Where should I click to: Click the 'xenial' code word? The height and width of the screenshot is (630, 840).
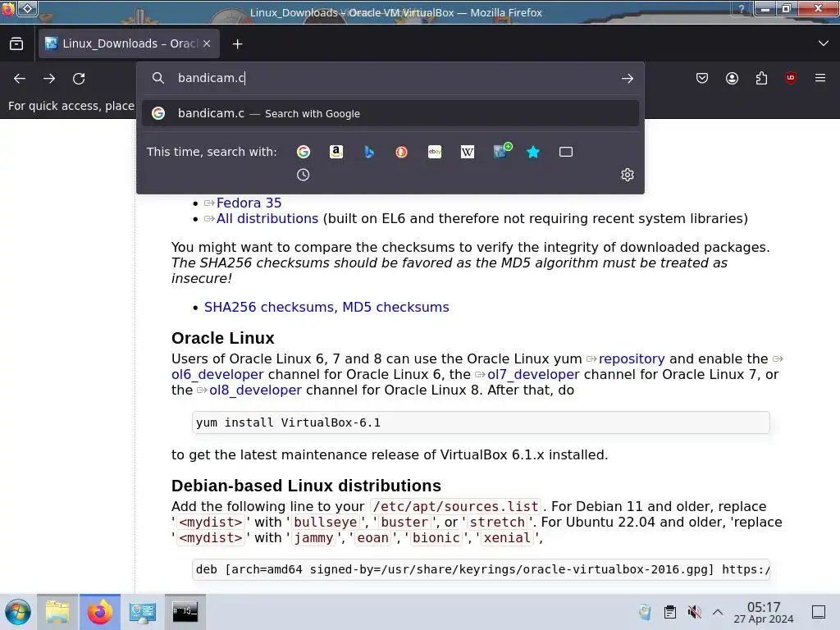click(507, 538)
